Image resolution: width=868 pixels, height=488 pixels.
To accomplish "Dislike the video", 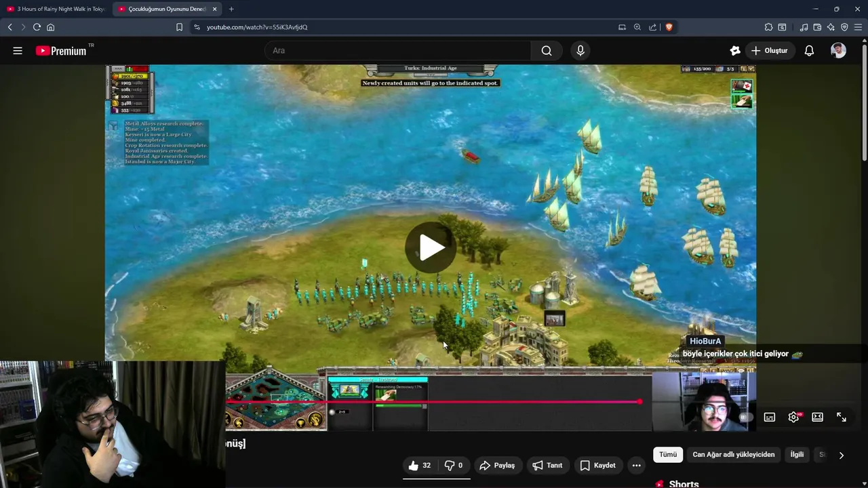I will 454,466.
